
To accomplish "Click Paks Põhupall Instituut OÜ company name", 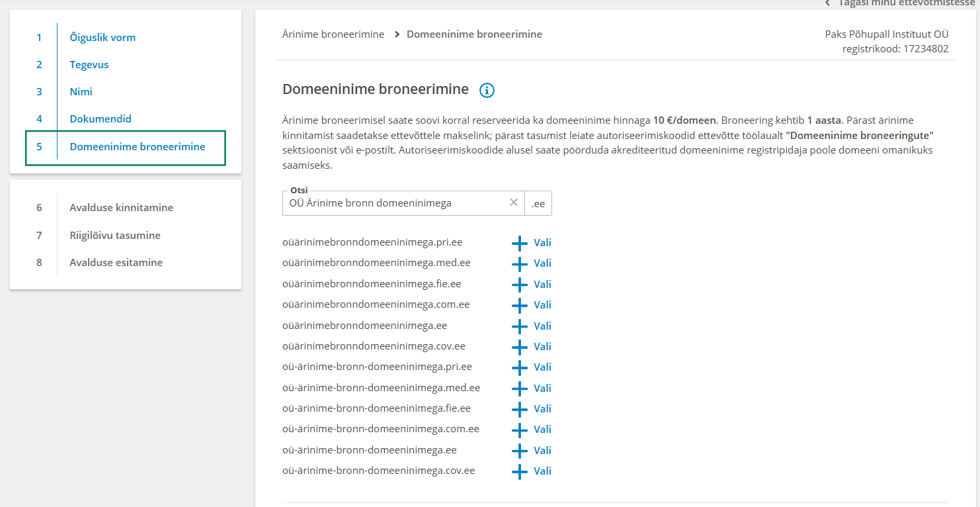I will [887, 34].
